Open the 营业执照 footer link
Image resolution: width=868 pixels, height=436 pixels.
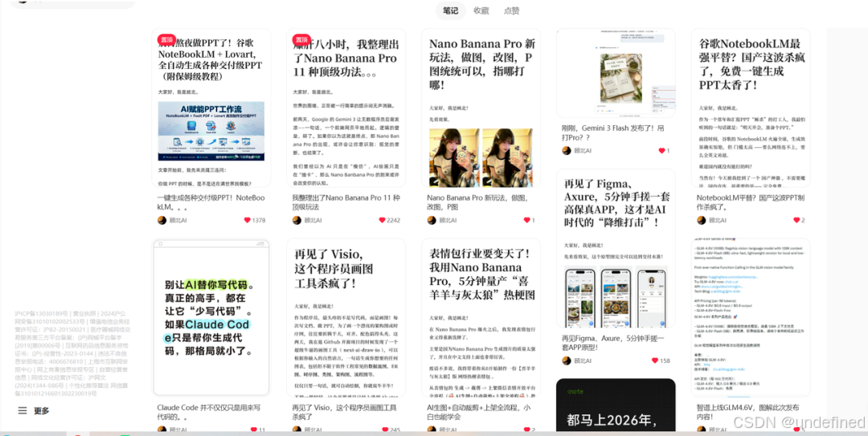tap(84, 314)
